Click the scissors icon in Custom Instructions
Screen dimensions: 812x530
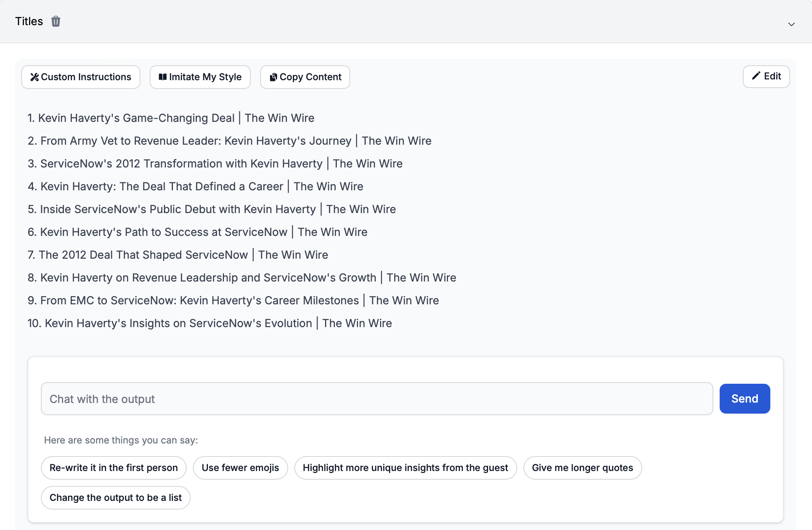[34, 76]
